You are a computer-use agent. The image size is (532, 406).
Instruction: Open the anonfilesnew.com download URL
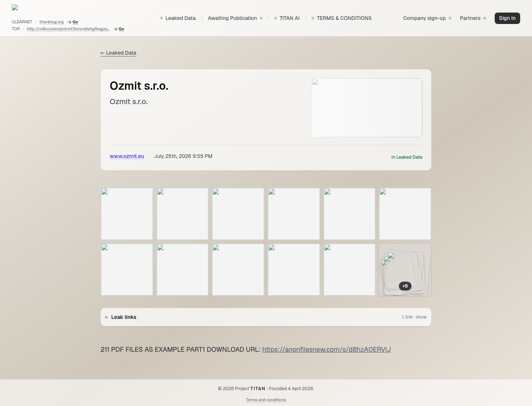coord(327,349)
